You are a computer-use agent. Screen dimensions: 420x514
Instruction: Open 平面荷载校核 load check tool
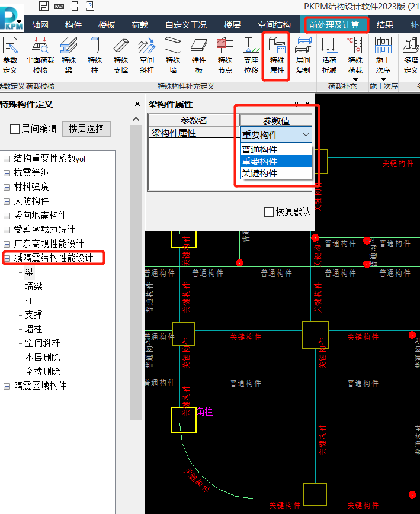40,56
